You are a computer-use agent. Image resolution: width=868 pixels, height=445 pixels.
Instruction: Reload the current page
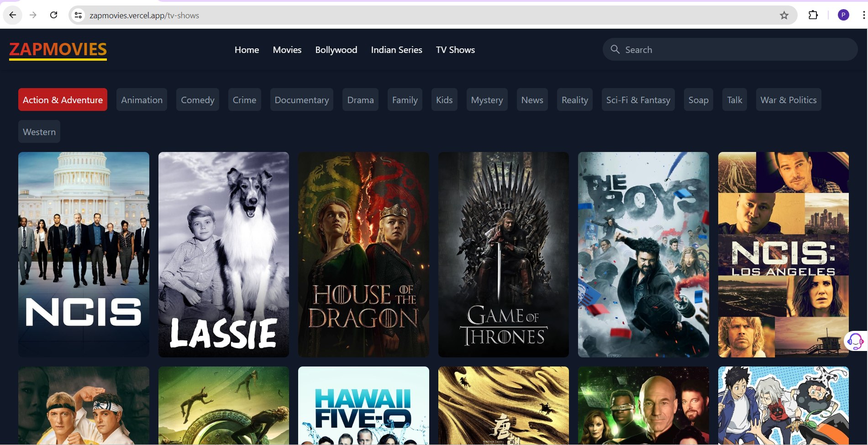(53, 15)
